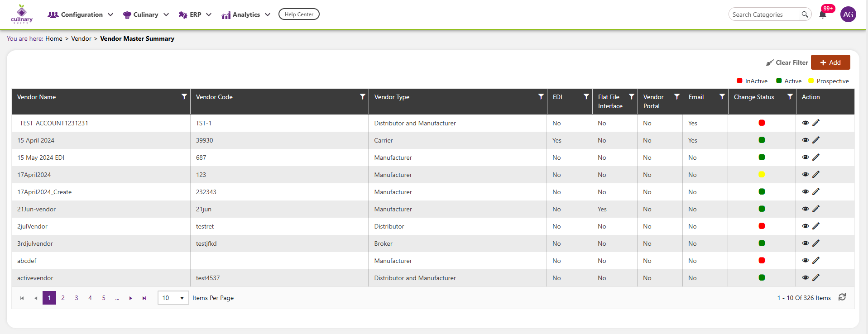Edit the abcdef vendor row
868x334 pixels.
(816, 260)
